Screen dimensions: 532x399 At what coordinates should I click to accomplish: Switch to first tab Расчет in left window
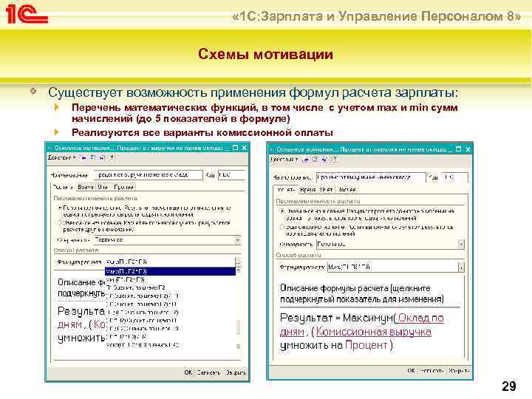tap(63, 187)
